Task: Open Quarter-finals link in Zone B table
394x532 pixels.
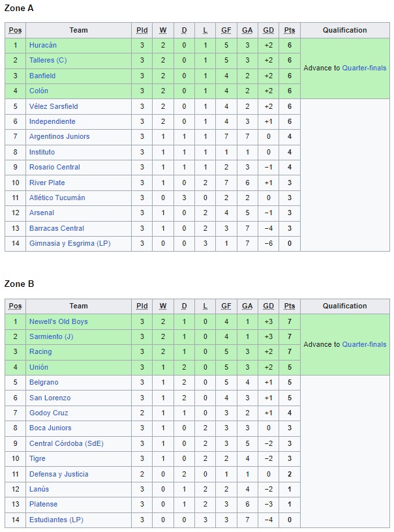Action: pos(364,344)
